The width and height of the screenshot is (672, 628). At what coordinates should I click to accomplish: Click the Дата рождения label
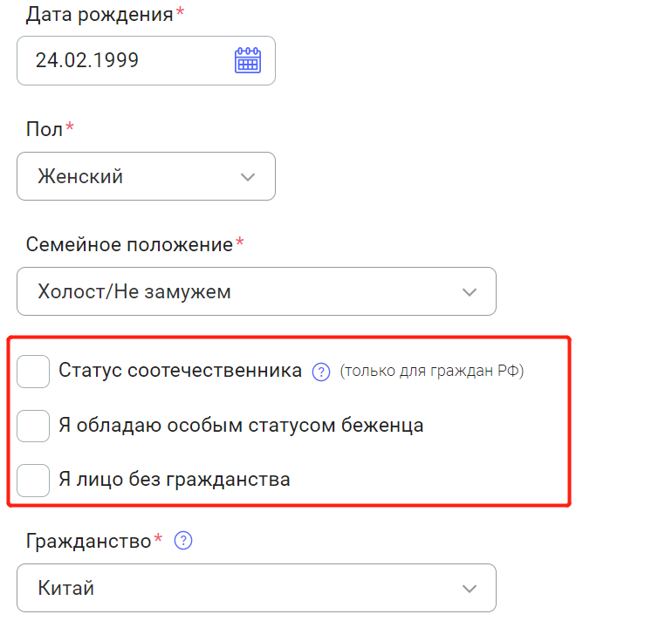[99, 15]
